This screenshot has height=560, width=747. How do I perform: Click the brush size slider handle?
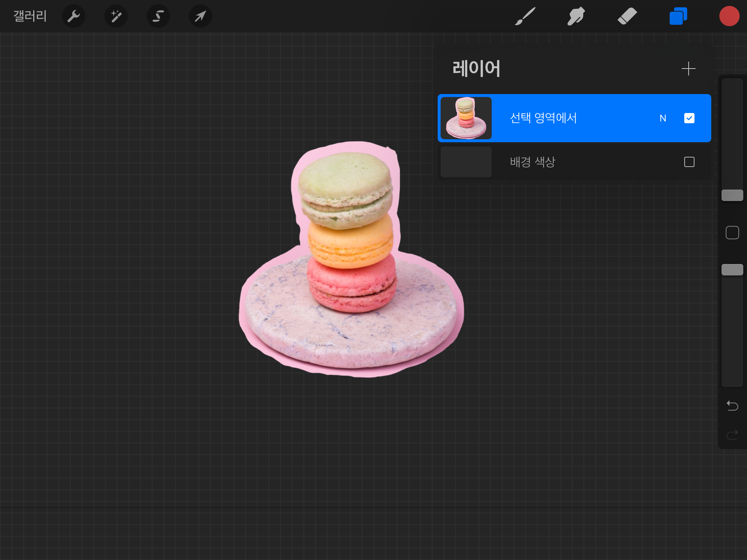click(x=732, y=195)
